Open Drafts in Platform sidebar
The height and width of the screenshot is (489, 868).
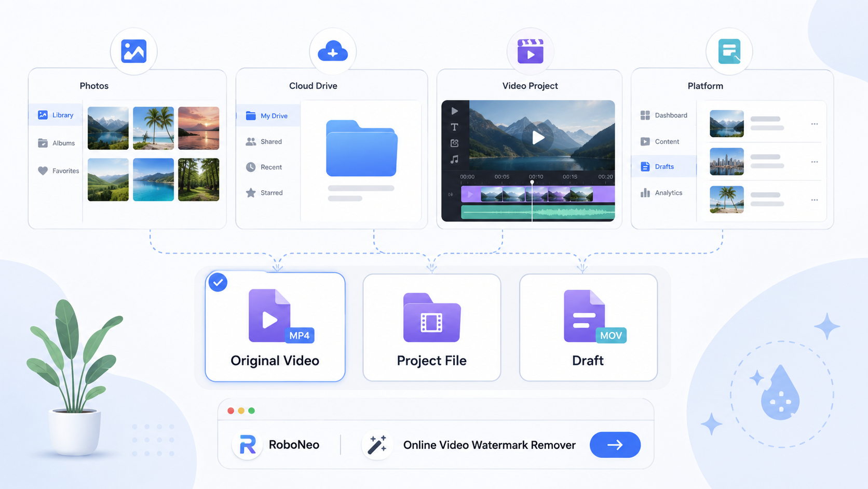click(664, 166)
